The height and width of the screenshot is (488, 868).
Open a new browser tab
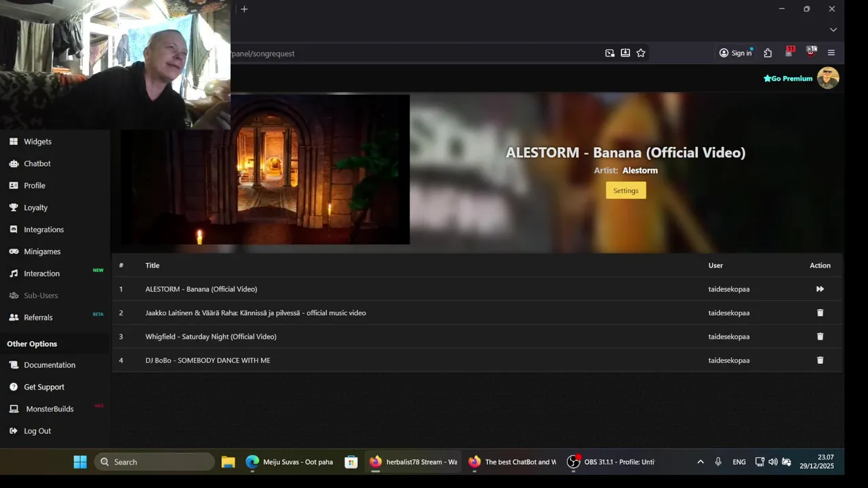[244, 9]
